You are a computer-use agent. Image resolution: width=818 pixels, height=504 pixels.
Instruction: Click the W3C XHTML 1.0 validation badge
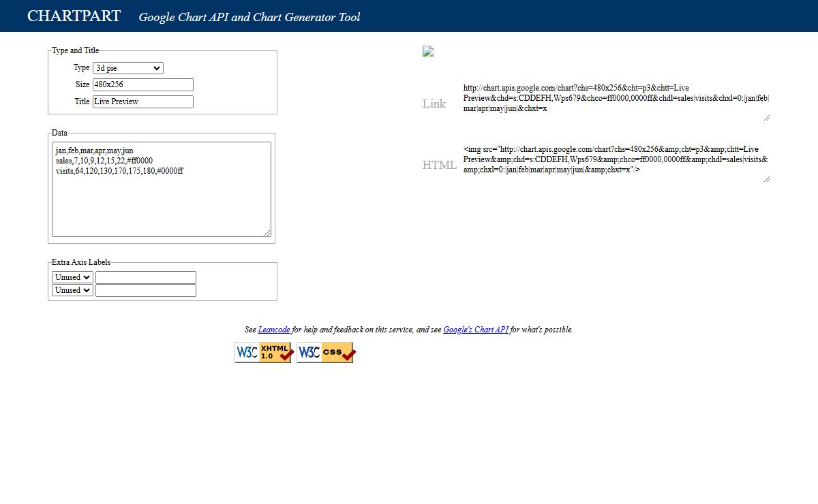point(264,352)
